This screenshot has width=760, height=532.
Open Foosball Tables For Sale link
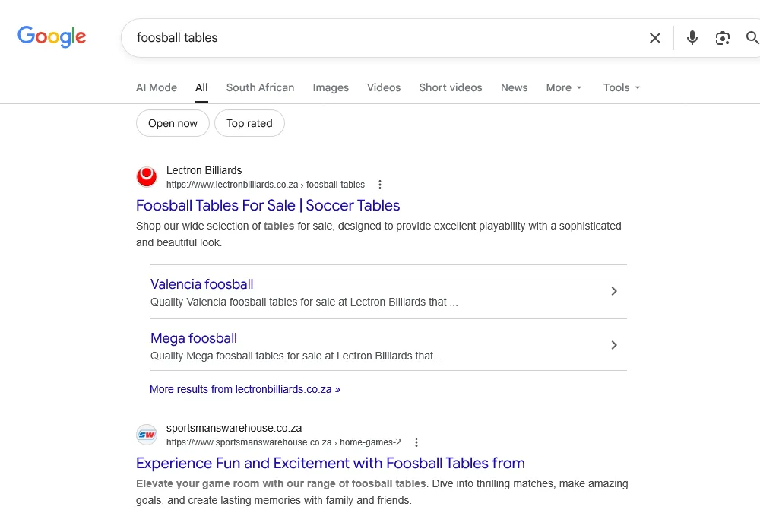pyautogui.click(x=268, y=205)
